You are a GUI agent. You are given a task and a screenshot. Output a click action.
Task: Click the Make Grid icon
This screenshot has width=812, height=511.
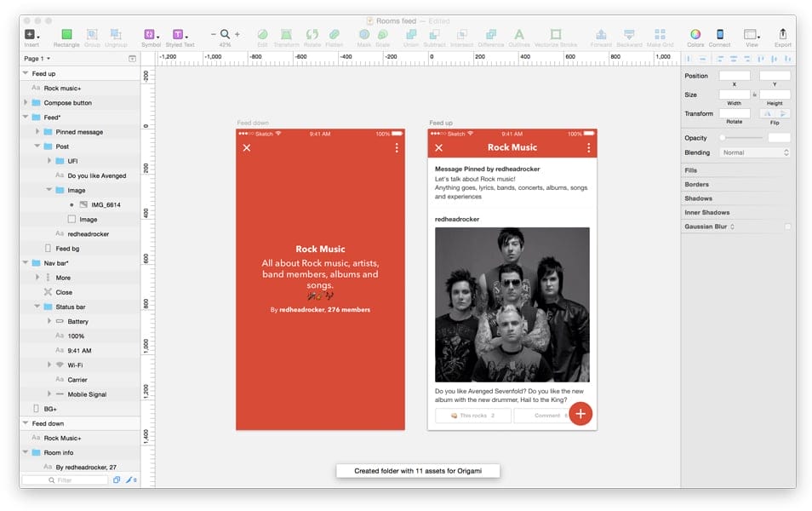[661, 35]
